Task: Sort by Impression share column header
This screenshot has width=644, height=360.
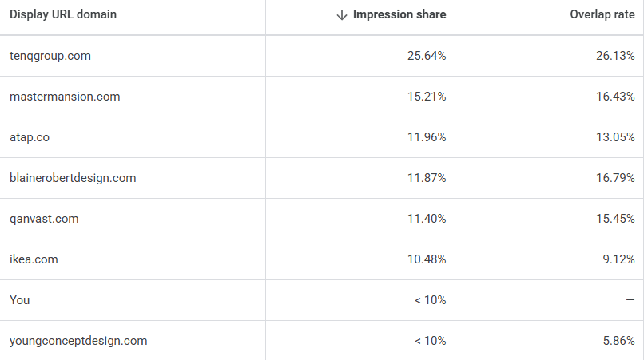Action: pos(400,15)
